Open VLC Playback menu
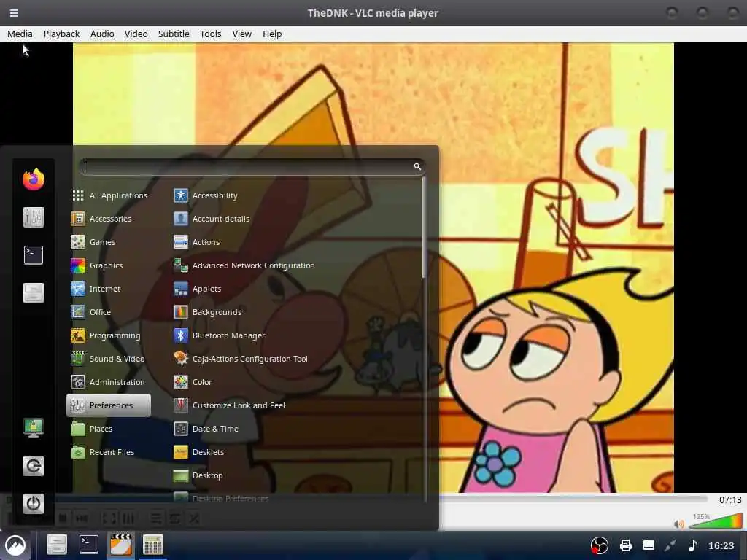 coord(61,34)
